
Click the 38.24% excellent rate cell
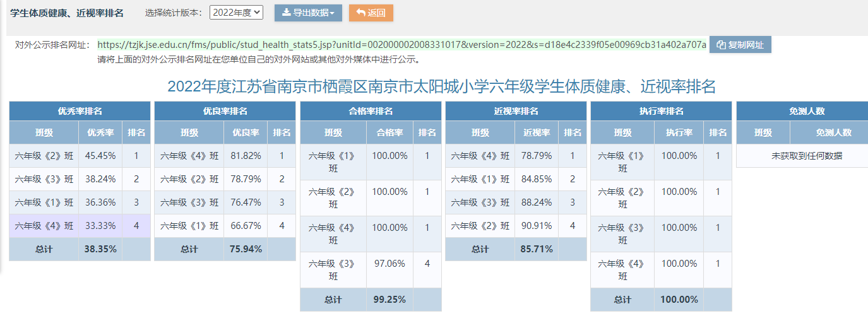100,179
